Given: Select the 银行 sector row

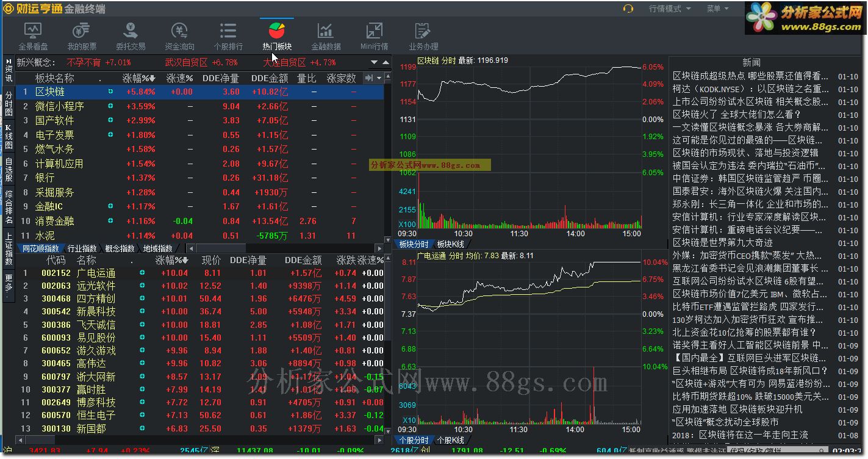Looking at the screenshot, I should (200, 178).
